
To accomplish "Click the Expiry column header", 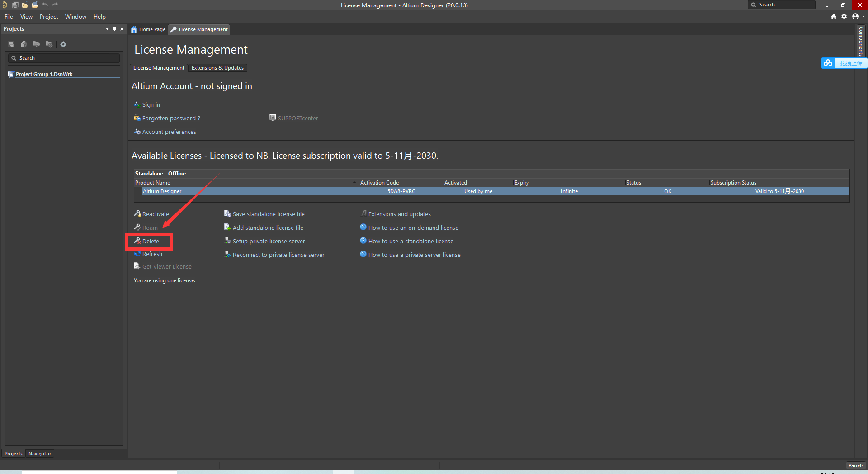I will click(x=569, y=183).
